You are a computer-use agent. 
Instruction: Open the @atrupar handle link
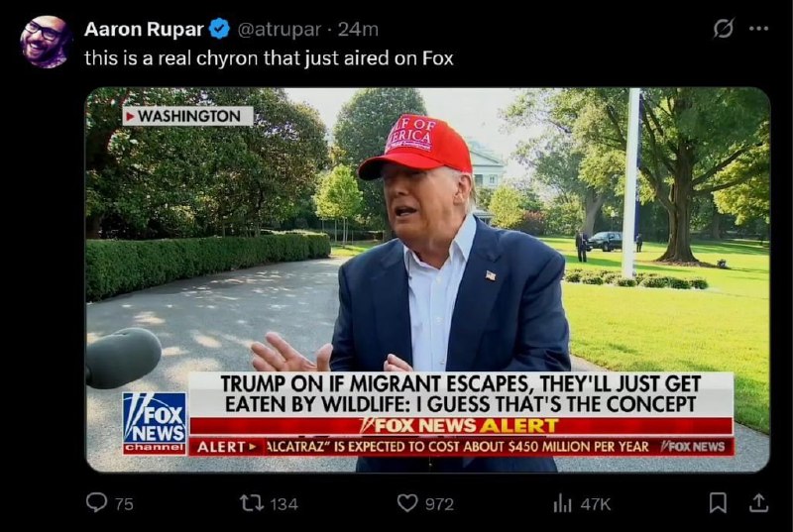[x=279, y=30]
